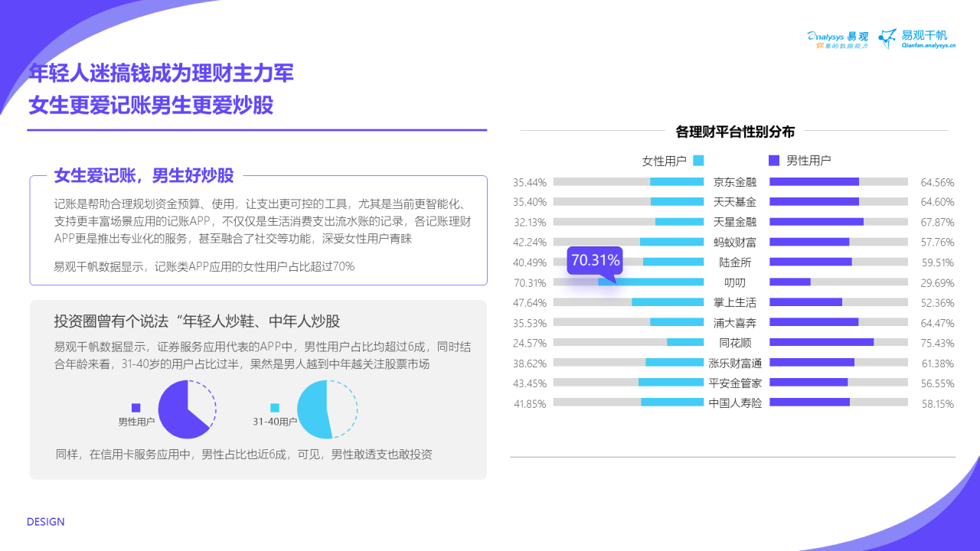Image resolution: width=980 pixels, height=551 pixels.
Task: Click the 24.57% female value
Action: [x=530, y=343]
